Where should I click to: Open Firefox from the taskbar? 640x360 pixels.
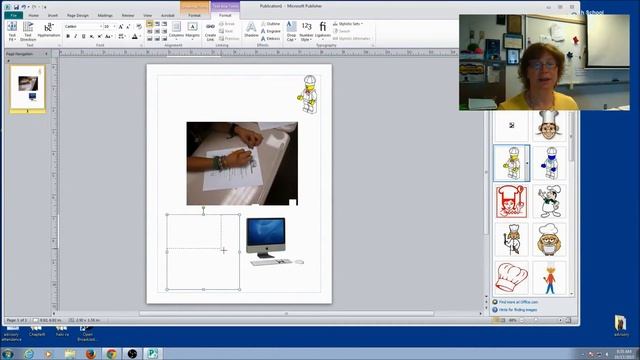91,354
